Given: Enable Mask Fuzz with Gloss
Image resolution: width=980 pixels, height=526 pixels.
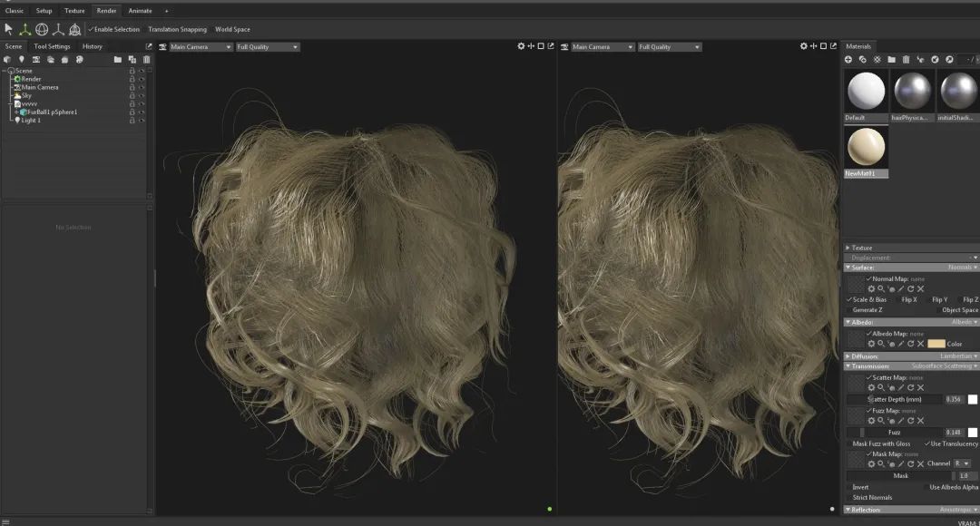Looking at the screenshot, I should [848, 443].
